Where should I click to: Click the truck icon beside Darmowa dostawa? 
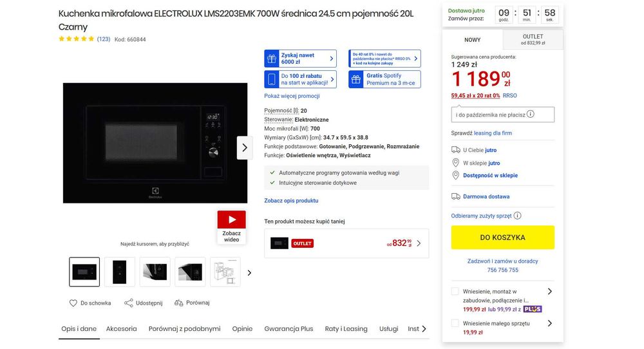coord(455,196)
